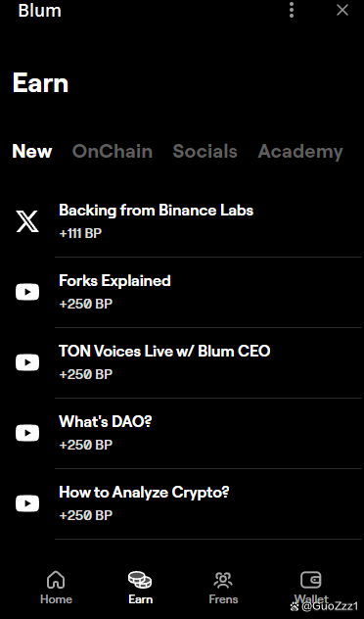Viewport: 364px width, 619px height.
Task: Click the YouTube icon next to What's DAO?
Action: coord(27,433)
